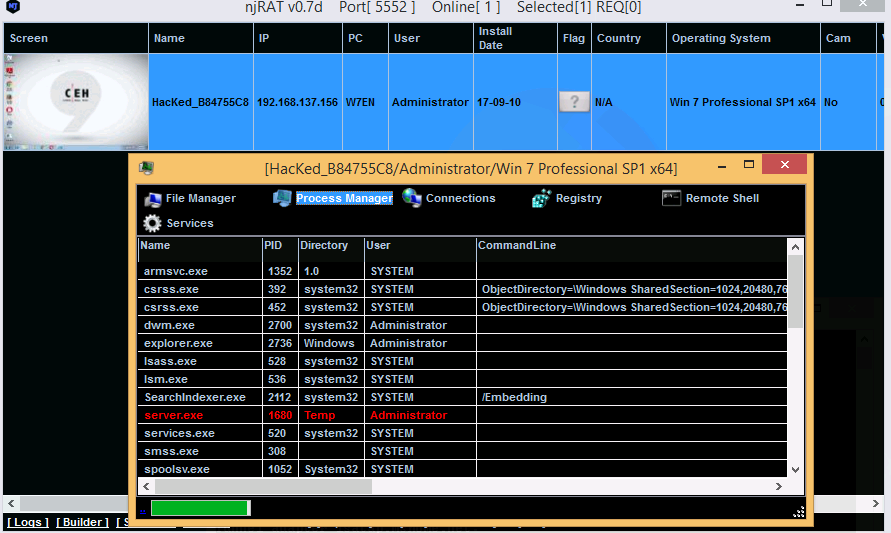Screen dimensions: 891x533
Task: Click Connections globe icon
Action: click(x=412, y=198)
